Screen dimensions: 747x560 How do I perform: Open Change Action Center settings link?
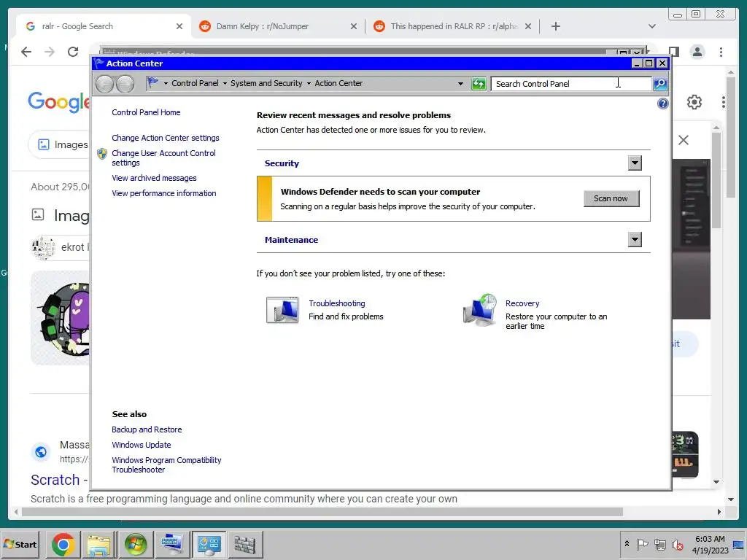pos(166,138)
